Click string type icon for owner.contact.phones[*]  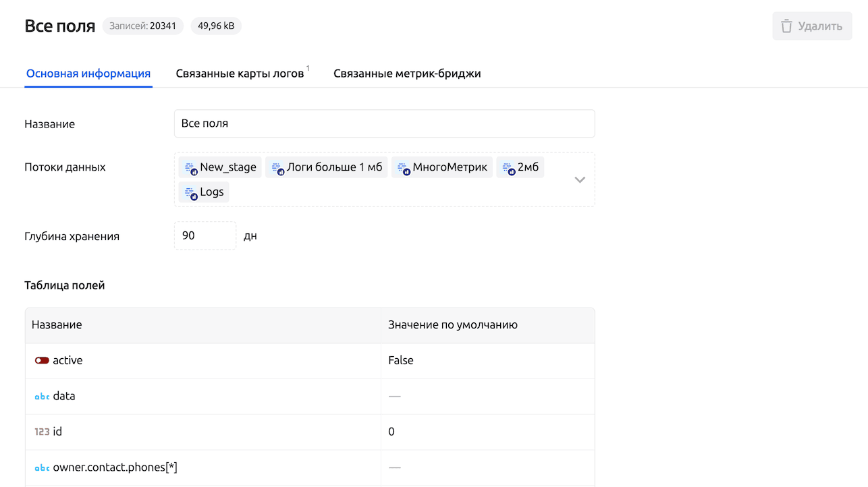(x=42, y=468)
